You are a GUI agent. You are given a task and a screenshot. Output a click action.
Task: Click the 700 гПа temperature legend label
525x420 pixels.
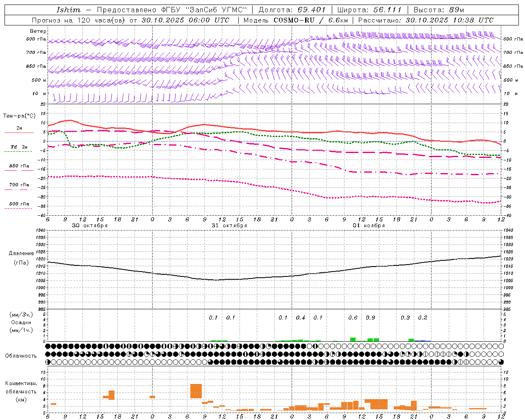(x=19, y=185)
